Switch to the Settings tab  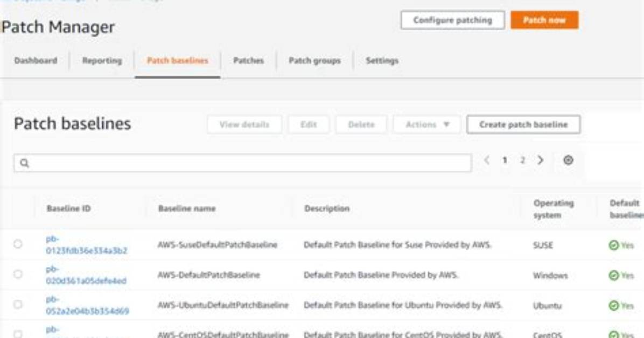pos(382,61)
